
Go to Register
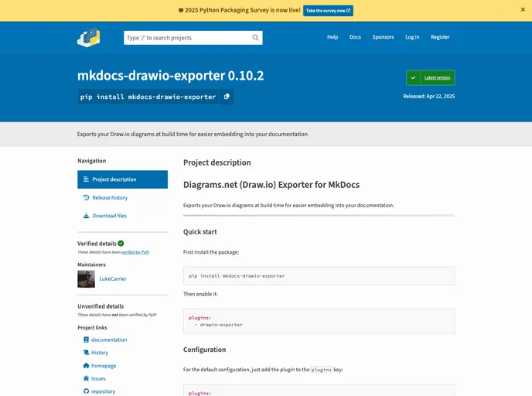click(440, 37)
